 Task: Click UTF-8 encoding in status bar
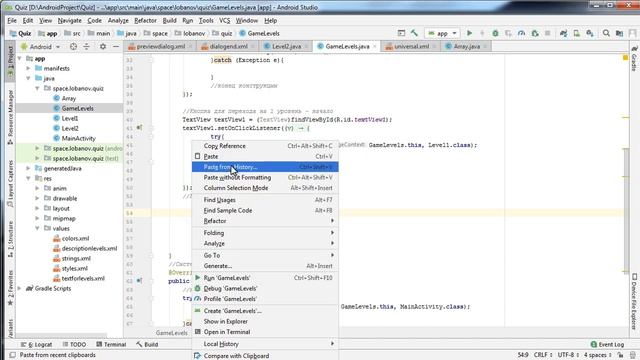(569, 355)
